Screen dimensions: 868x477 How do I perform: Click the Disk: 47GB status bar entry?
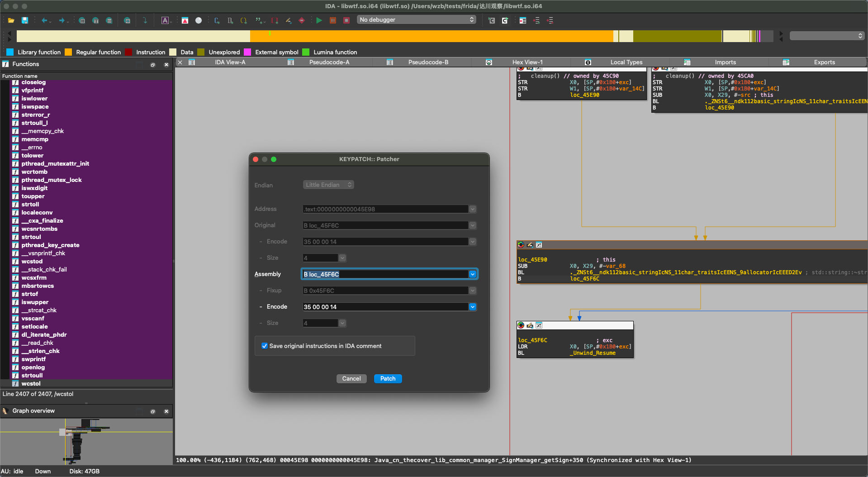85,472
